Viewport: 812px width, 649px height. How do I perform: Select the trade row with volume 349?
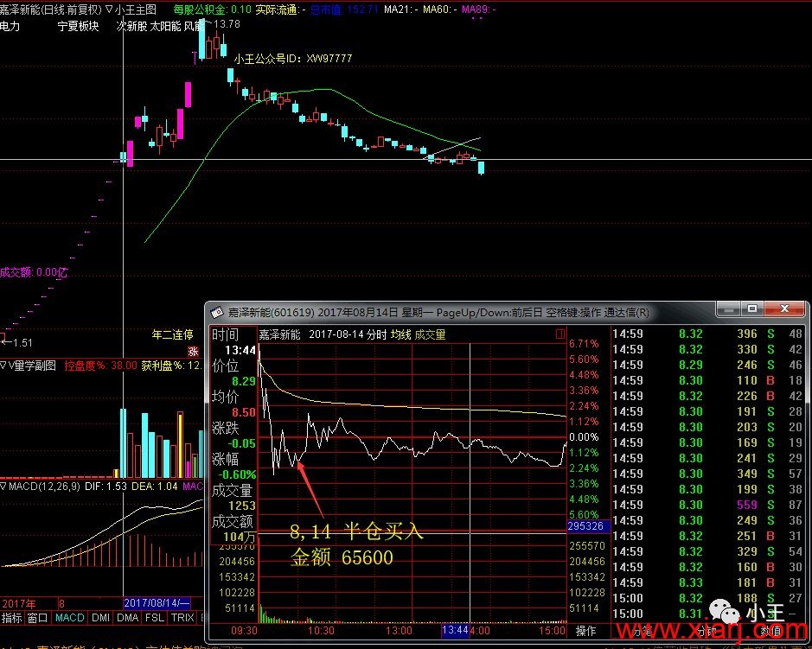(707, 474)
